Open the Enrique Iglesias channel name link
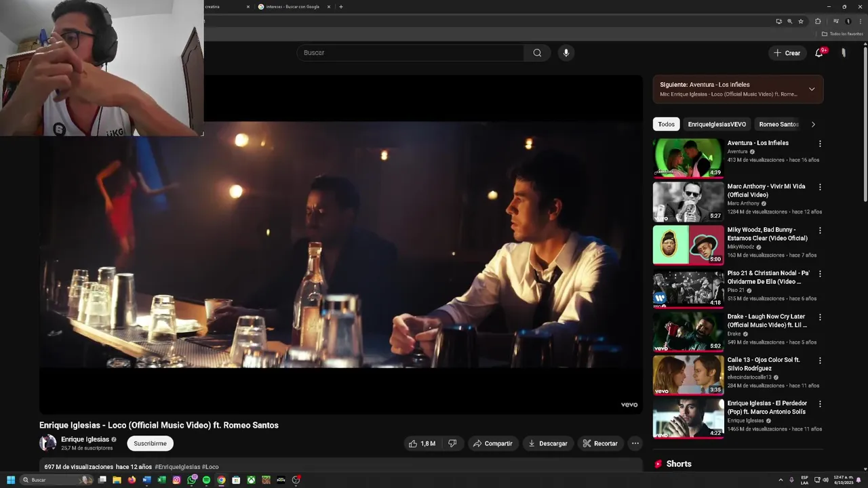The image size is (868, 488). coord(85,439)
